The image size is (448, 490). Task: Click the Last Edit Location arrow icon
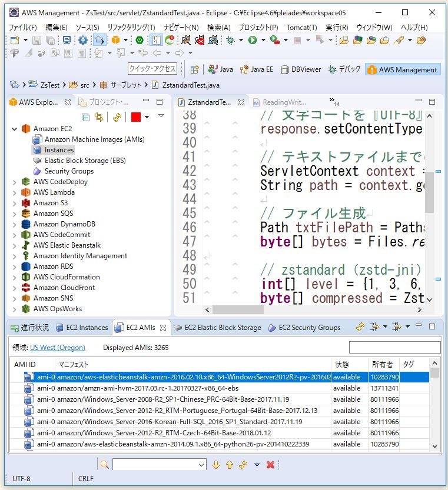click(143, 53)
